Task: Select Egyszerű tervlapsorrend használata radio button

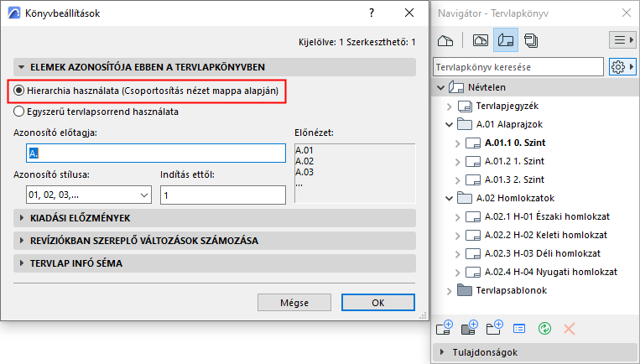Action: coord(19,111)
